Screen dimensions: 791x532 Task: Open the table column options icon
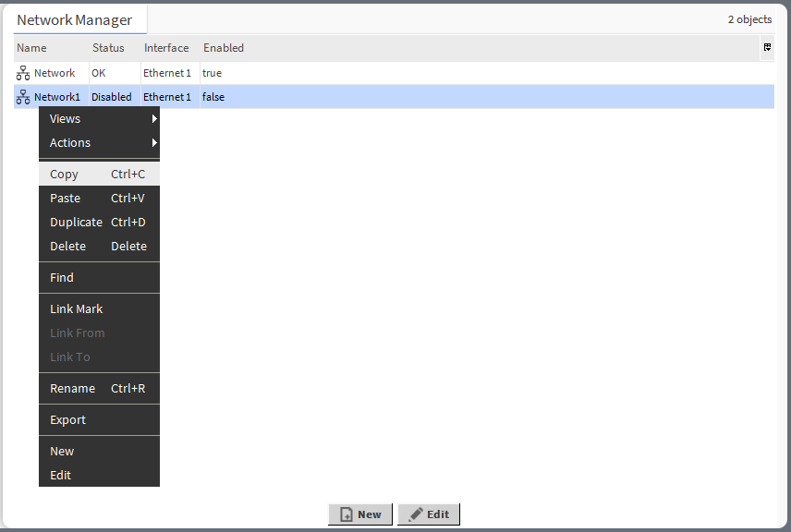tap(767, 47)
